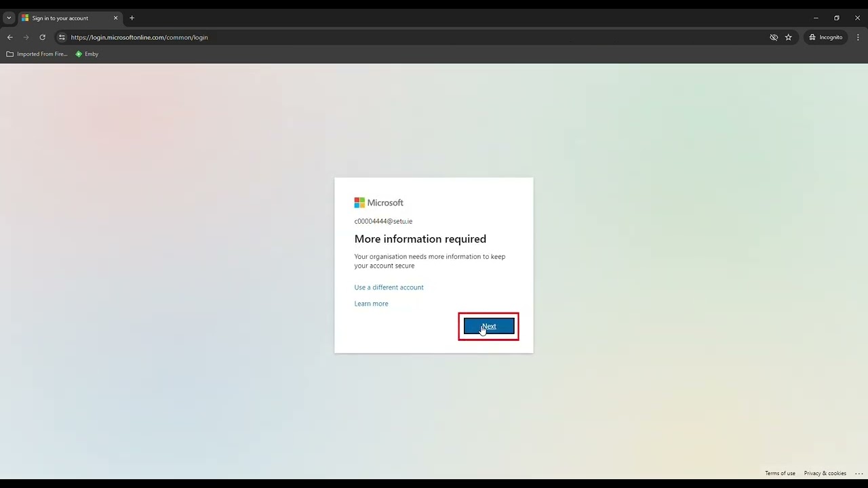Click the browser forward arrow
The image size is (868, 488).
[26, 37]
